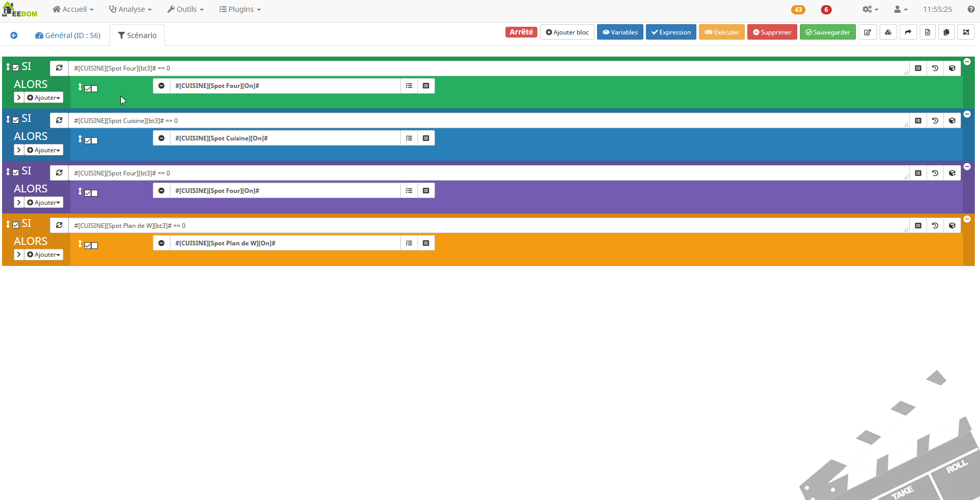Remove the Spot Cuisine[On] action
980x500 pixels.
point(162,138)
